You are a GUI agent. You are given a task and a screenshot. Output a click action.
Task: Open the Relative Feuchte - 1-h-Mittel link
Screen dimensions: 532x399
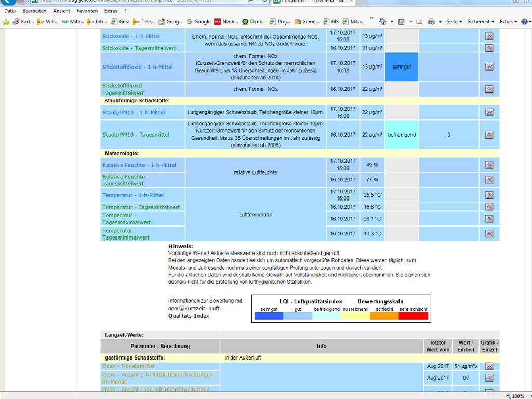pyautogui.click(x=139, y=165)
